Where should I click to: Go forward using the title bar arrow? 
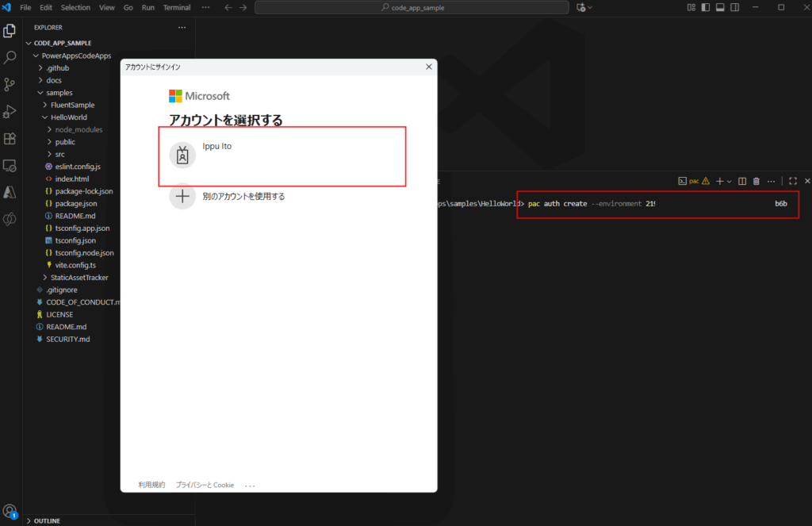tap(243, 7)
